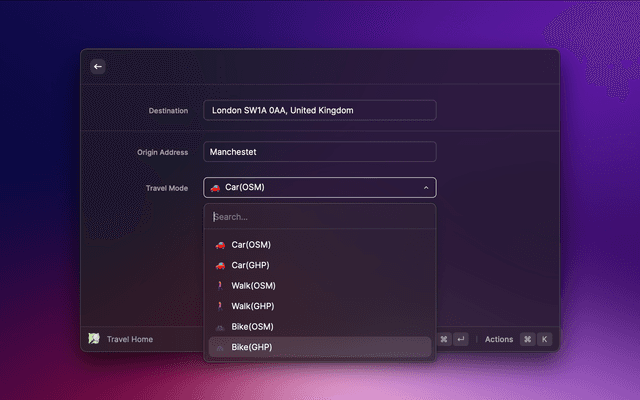Choose Car(OSM) from the travel mode list
Viewport: 640px width, 400px height.
pos(251,245)
